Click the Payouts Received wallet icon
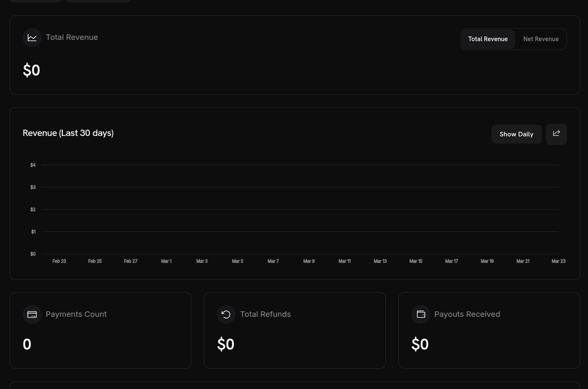Image resolution: width=588 pixels, height=389 pixels. [421, 314]
